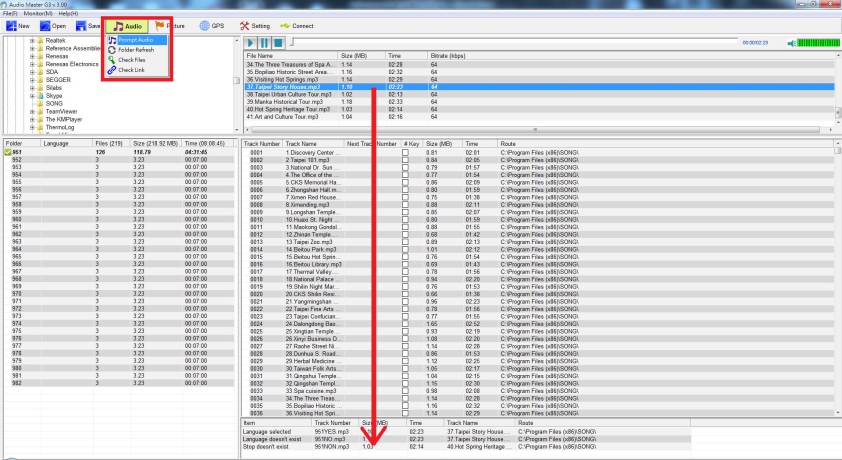This screenshot has height=460, width=842.
Task: Sort file list by Bitrate (kbps) header
Action: tap(447, 56)
